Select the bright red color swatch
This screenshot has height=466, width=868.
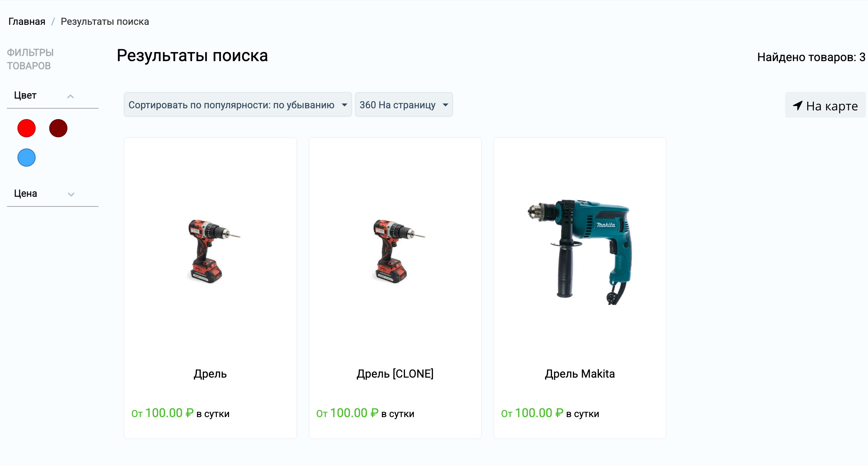click(x=27, y=128)
